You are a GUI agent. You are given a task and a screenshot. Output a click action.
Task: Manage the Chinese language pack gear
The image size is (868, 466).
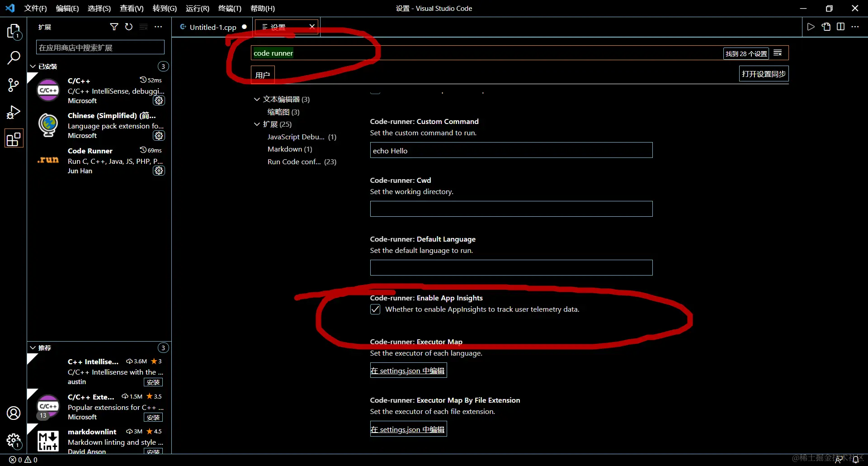(159, 135)
